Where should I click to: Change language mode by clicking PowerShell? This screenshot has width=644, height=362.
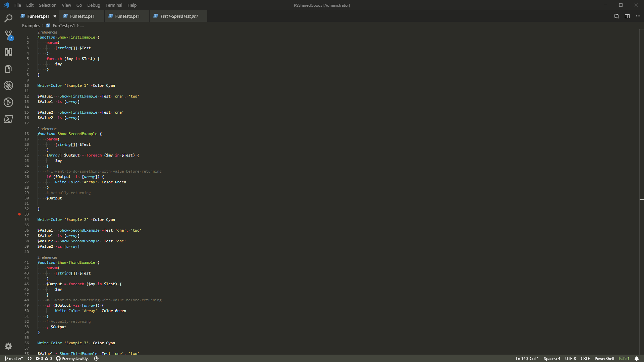605,358
